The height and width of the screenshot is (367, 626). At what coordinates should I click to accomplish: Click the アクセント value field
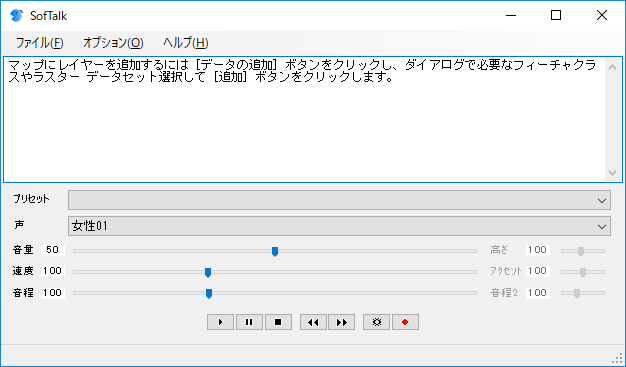tap(537, 271)
